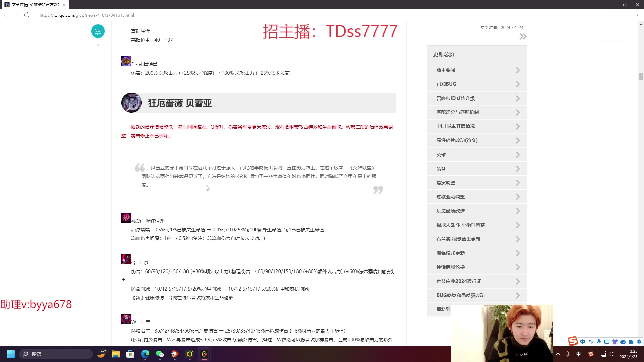Select 极地大乱斗 平衡性调整 entry
Image resolution: width=644 pixels, height=362 pixels.
coord(477,225)
